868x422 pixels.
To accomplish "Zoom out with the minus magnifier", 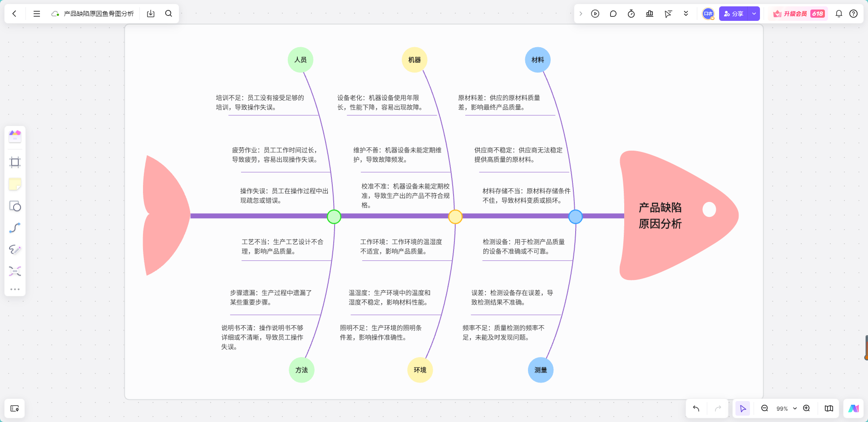I will pyautogui.click(x=764, y=408).
